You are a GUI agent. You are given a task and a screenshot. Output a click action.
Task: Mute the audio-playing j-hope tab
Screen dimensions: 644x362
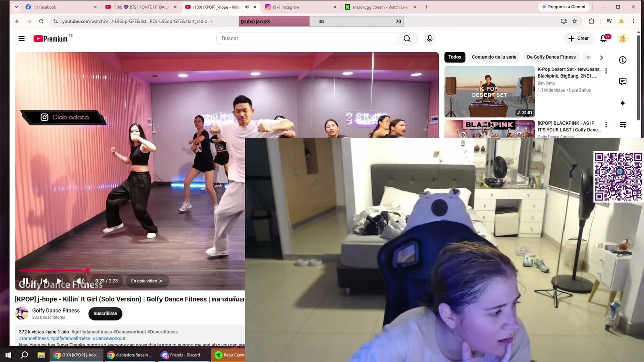(247, 7)
